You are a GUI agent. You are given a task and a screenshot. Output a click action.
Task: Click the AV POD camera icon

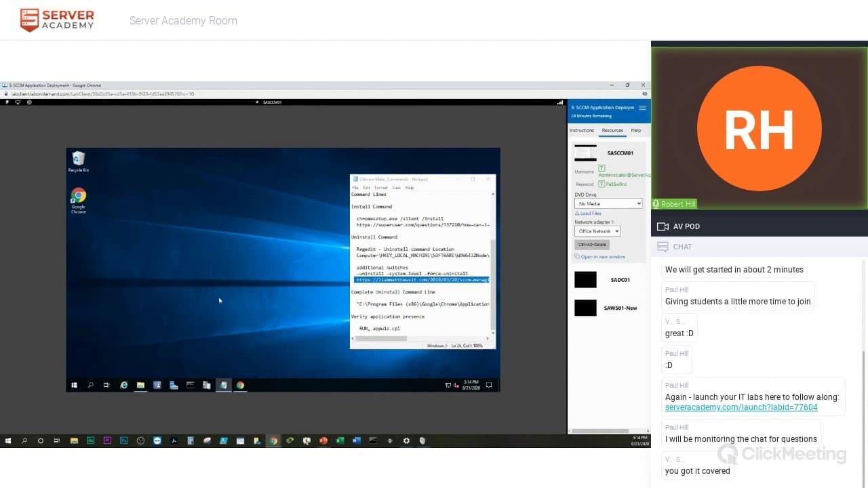663,226
